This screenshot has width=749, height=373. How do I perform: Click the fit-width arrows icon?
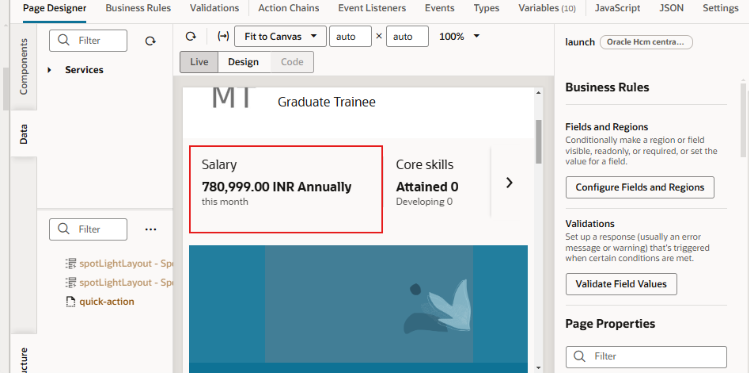point(223,36)
